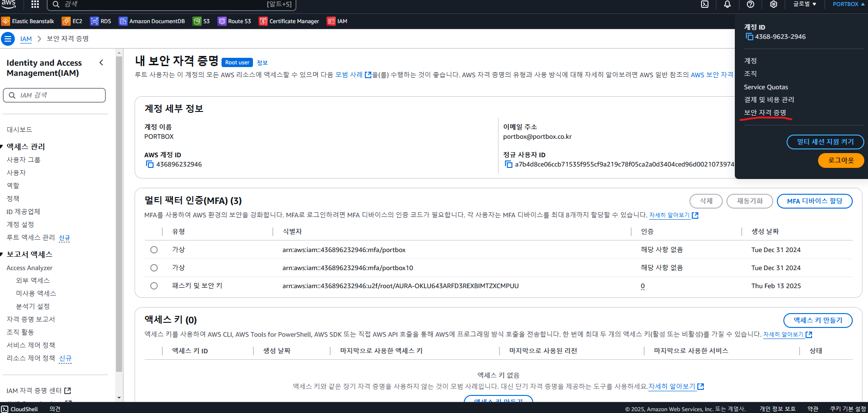This screenshot has width=868, height=413.
Task: Sort MFA table by 생성 날짜 column
Action: click(x=765, y=231)
